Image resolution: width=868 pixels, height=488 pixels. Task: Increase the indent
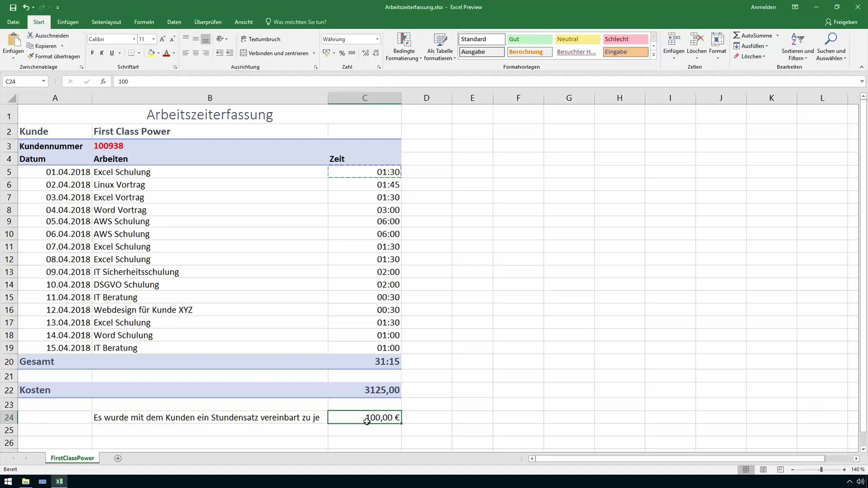pyautogui.click(x=230, y=53)
